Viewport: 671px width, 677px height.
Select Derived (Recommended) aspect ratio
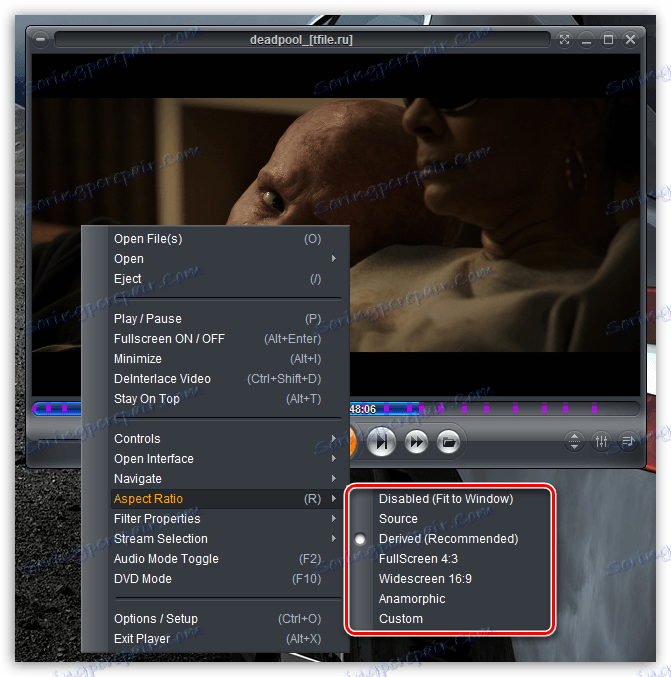450,539
